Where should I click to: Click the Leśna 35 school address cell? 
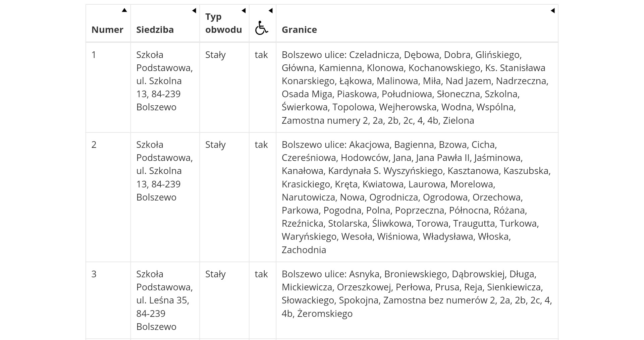click(x=164, y=300)
